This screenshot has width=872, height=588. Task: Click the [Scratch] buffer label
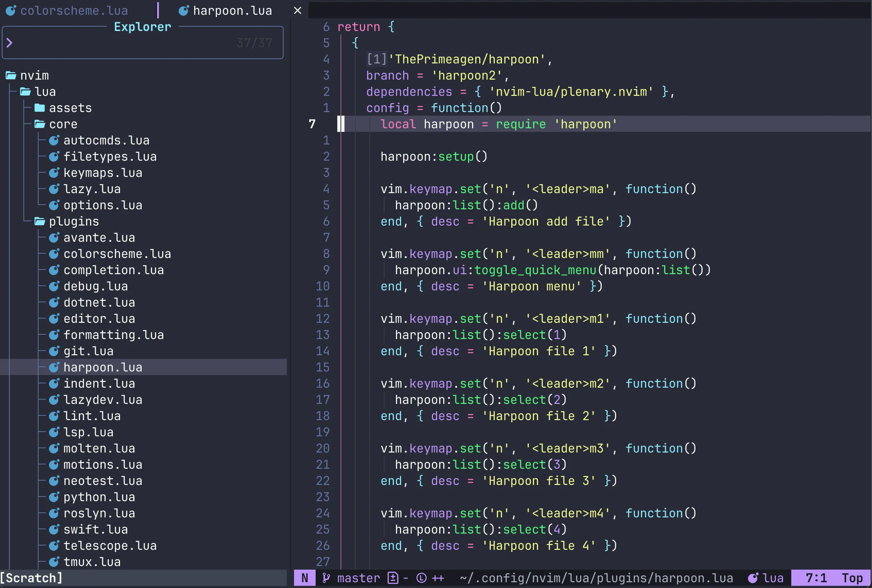(31, 578)
